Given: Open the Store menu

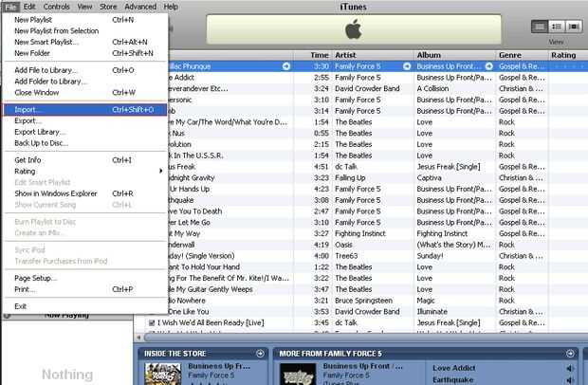Looking at the screenshot, I should pos(108,7).
